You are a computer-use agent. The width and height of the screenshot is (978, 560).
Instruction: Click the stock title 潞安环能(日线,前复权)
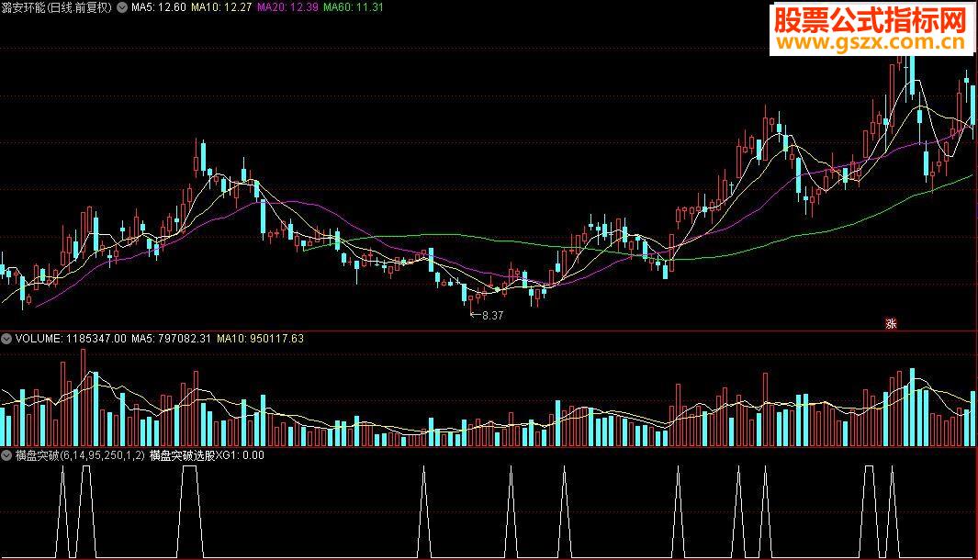pos(57,7)
